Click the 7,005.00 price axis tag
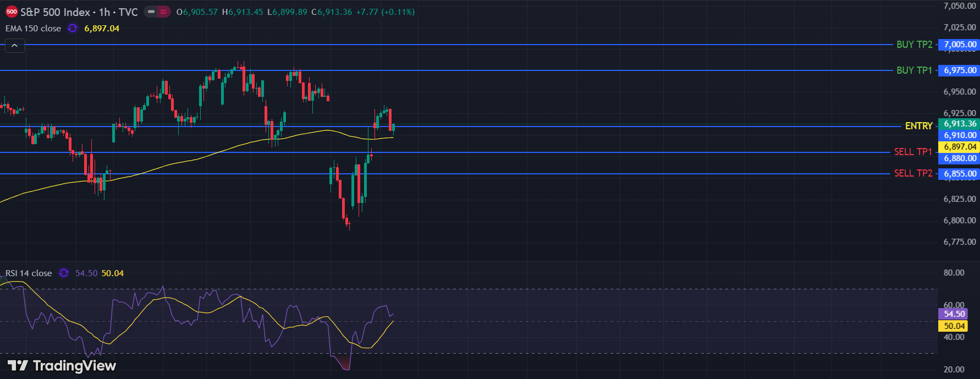Viewport: 980px width, 379px height. pyautogui.click(x=960, y=45)
